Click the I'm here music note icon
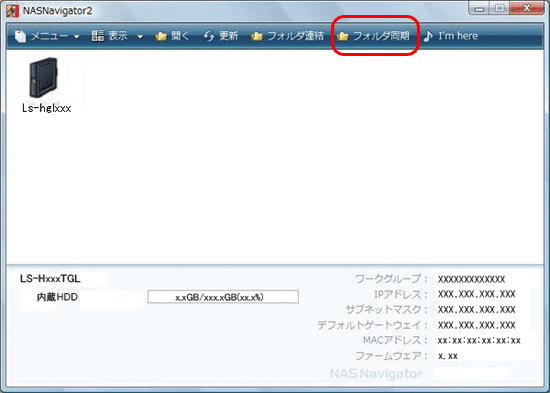The height and width of the screenshot is (393, 550). pyautogui.click(x=428, y=36)
